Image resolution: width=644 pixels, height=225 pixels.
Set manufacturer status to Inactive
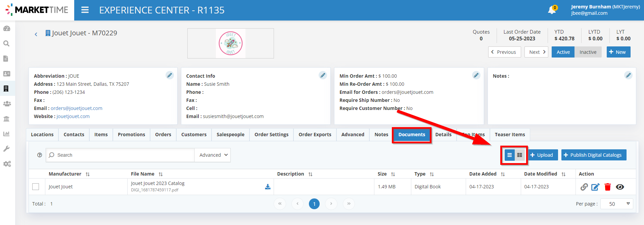pyautogui.click(x=588, y=52)
